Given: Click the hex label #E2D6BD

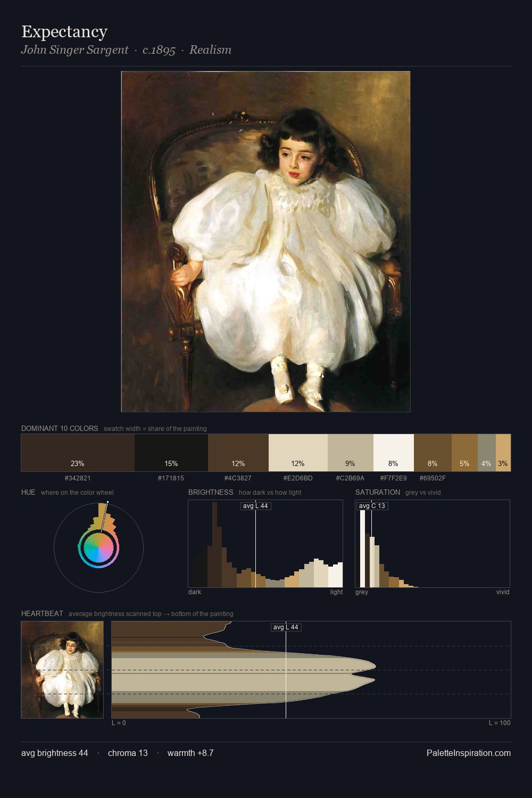Looking at the screenshot, I should tap(298, 478).
